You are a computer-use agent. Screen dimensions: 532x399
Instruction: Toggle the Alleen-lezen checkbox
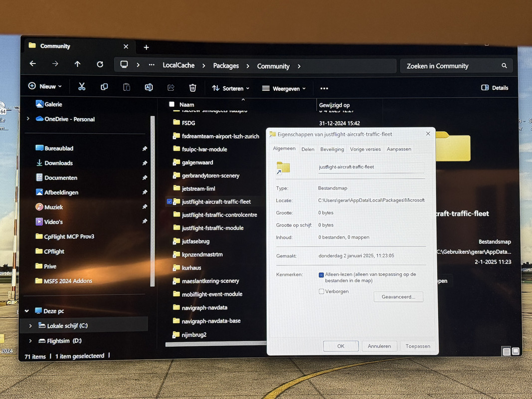point(321,275)
